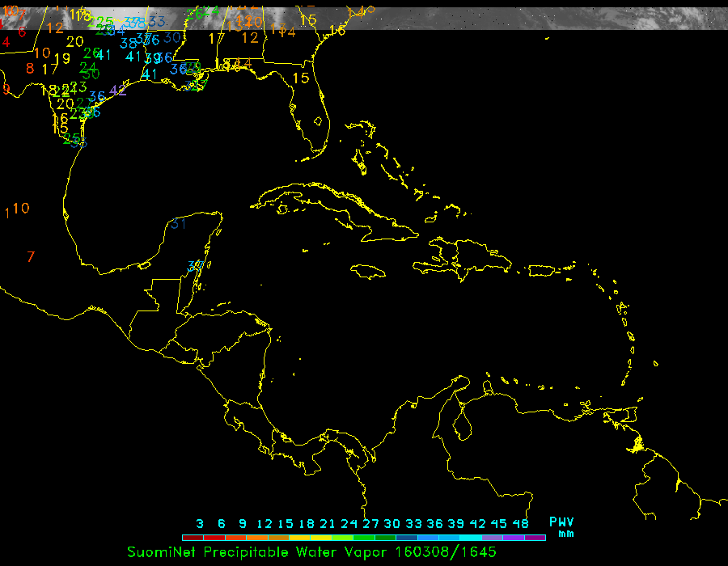Image resolution: width=728 pixels, height=566 pixels.
Task: Click the red-orange 7 reading in Mexico
Action: coord(31,257)
